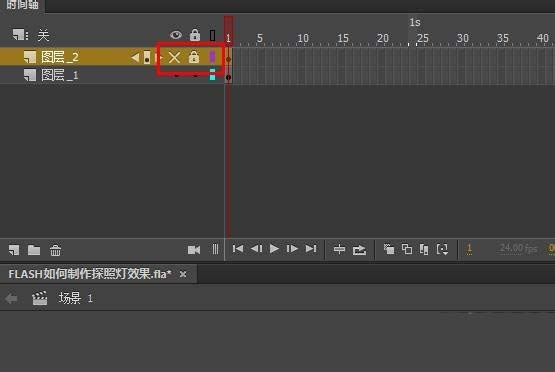Delete layer with trash icon
The height and width of the screenshot is (372, 555).
[55, 250]
